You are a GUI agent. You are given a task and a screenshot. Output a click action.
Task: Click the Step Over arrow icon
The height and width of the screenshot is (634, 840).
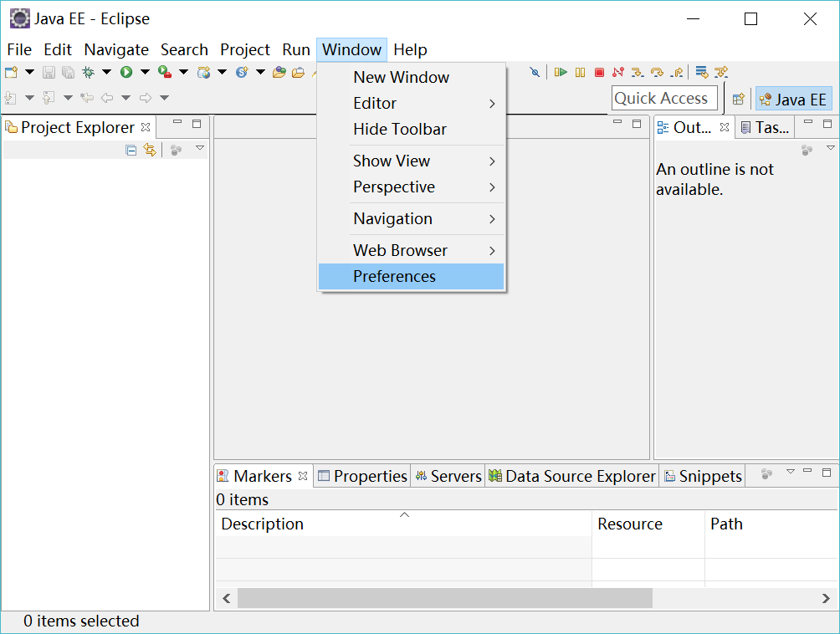[657, 72]
